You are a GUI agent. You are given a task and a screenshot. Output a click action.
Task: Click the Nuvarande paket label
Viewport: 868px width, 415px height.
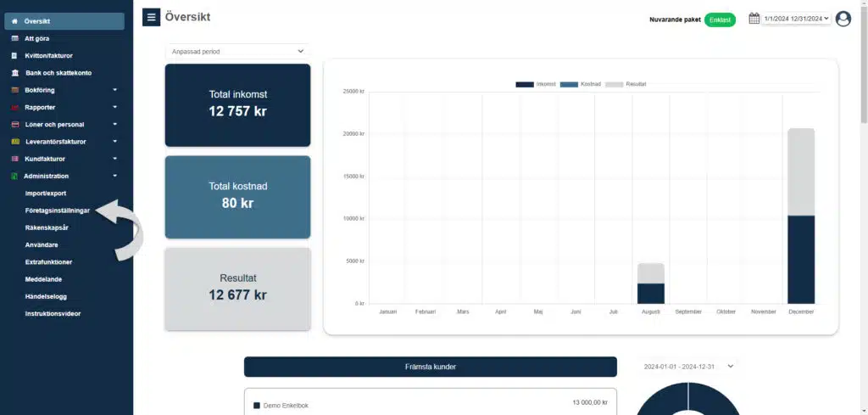[x=675, y=20]
